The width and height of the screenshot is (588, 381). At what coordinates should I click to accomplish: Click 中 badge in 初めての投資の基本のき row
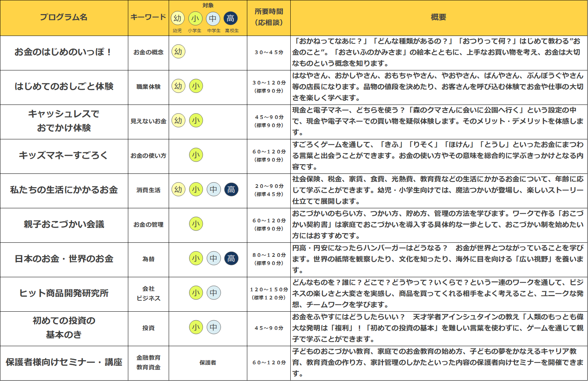tap(214, 327)
